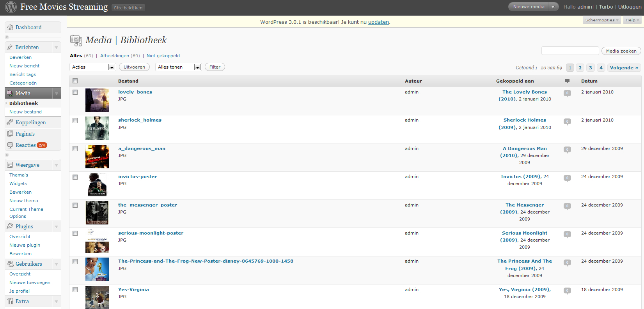This screenshot has width=644, height=309.
Task: Check the the_messenger_poster row checkbox
Action: (75, 205)
